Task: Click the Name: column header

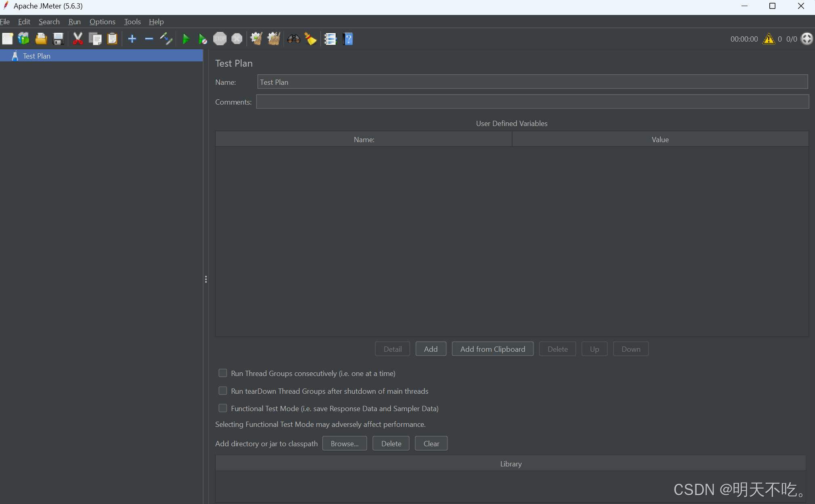Action: [364, 139]
